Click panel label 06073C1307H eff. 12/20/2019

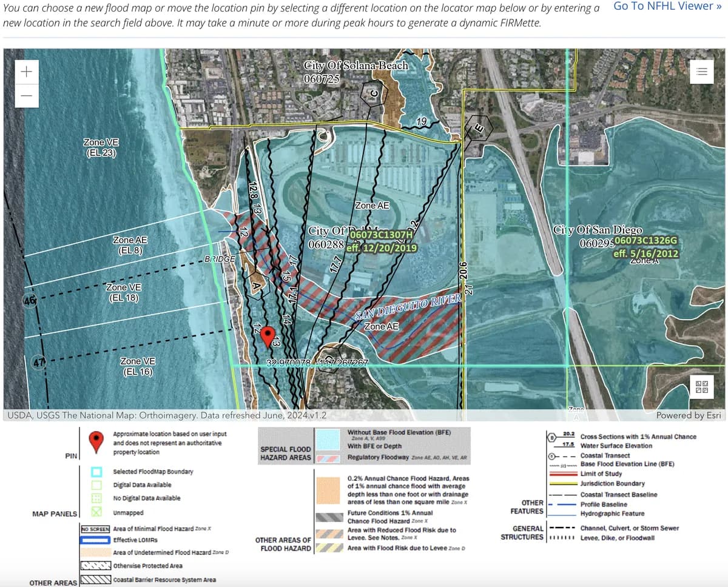click(x=382, y=241)
